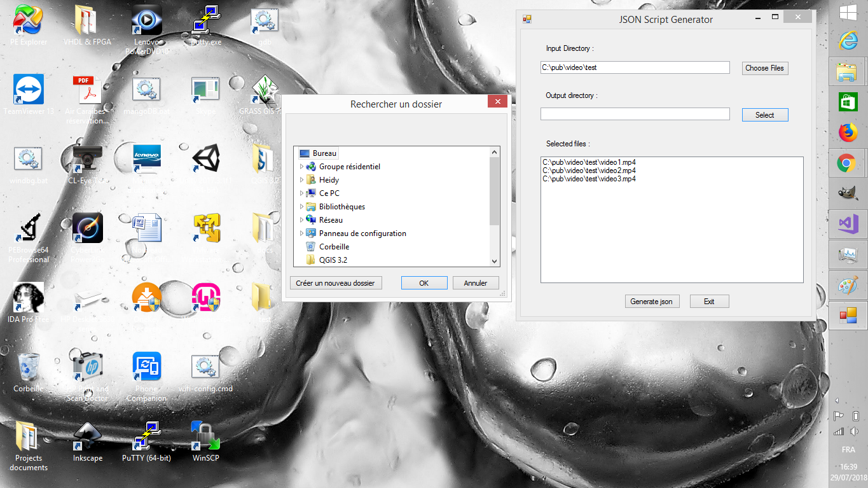
Task: Select the Inkscape desktop shortcut
Action: (87, 441)
